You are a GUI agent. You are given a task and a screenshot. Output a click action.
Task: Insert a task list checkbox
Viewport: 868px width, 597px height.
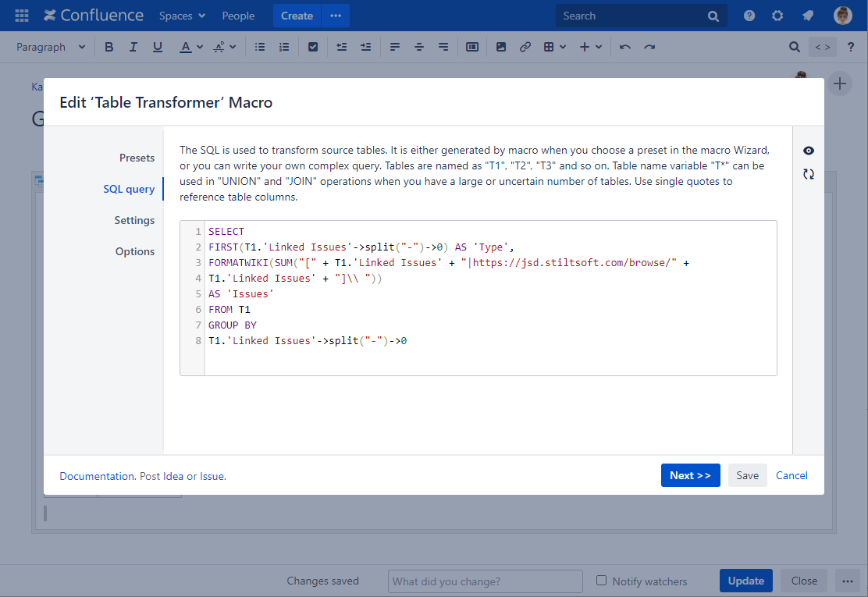pos(313,47)
